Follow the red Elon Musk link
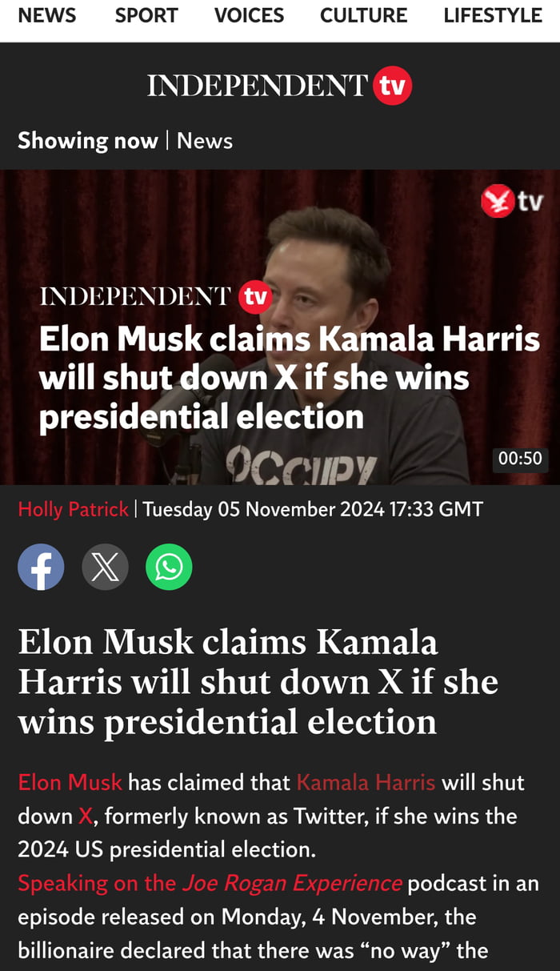 pos(70,782)
